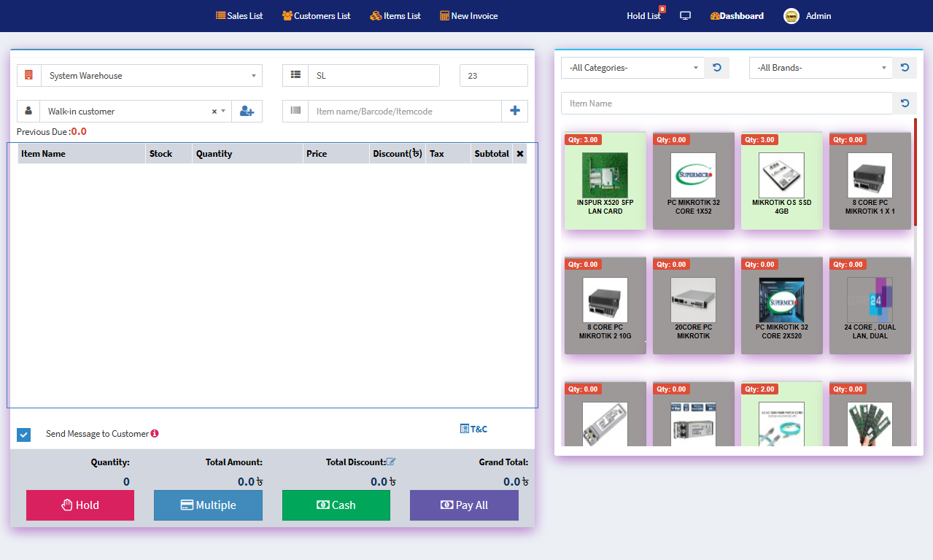Select the INSPUR X520 SFP LAN CARD item
Viewport: 933px width, 560px height.
click(x=605, y=181)
